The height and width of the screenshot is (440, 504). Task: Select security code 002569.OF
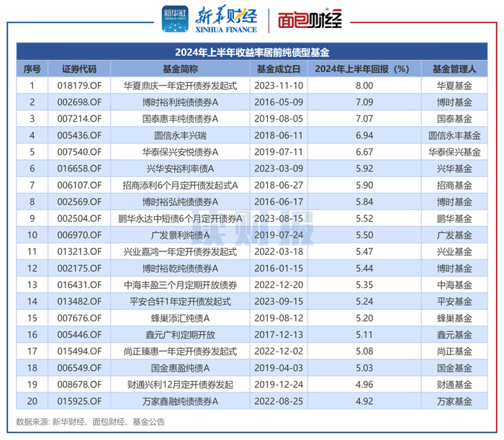pyautogui.click(x=79, y=202)
